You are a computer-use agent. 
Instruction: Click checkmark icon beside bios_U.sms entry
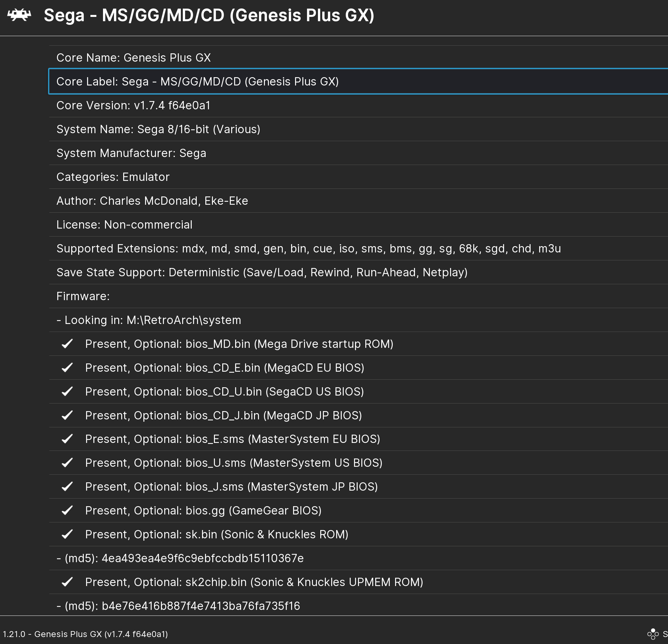point(67,463)
